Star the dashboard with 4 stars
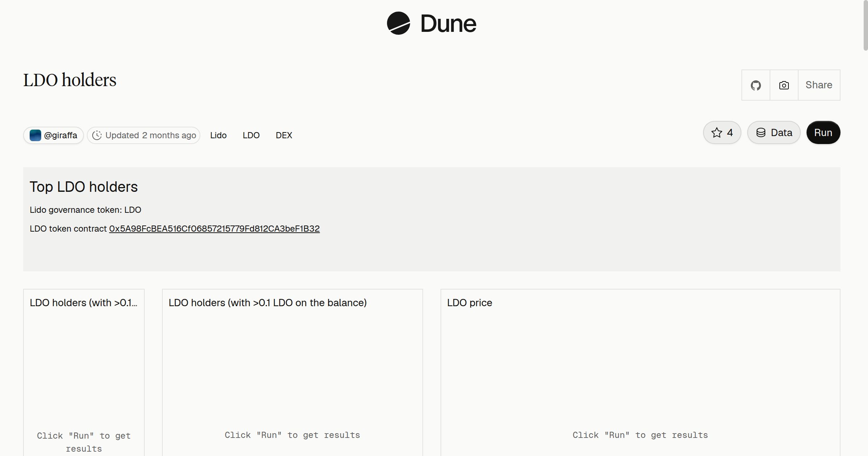Screen dimensions: 868x456 [722, 132]
